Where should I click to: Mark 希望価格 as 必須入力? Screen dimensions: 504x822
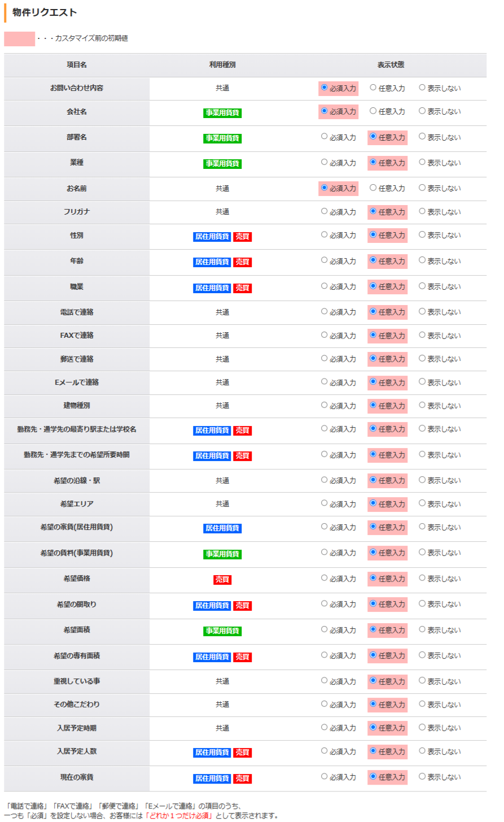pyautogui.click(x=324, y=578)
